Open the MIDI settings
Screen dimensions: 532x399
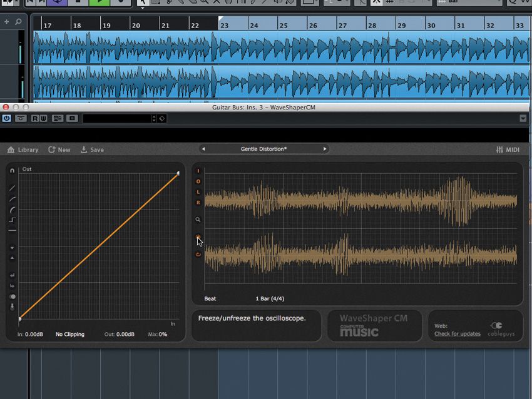coord(508,150)
